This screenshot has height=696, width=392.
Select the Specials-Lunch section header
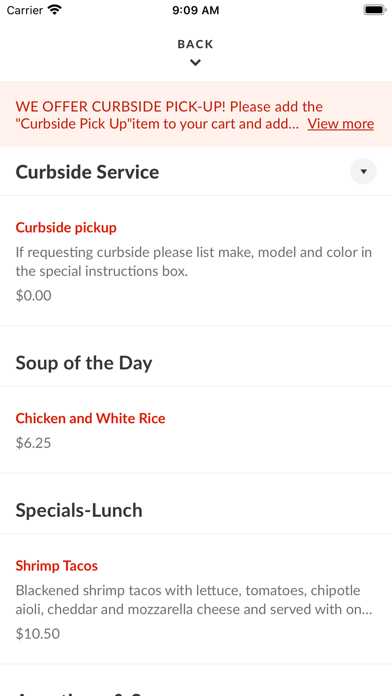pyautogui.click(x=79, y=510)
